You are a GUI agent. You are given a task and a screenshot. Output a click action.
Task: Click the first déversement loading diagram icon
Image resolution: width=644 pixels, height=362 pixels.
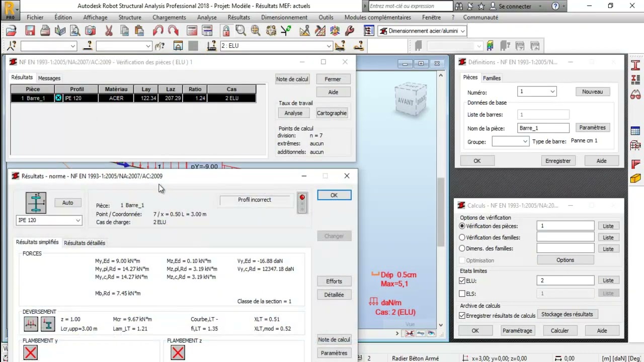(x=31, y=324)
